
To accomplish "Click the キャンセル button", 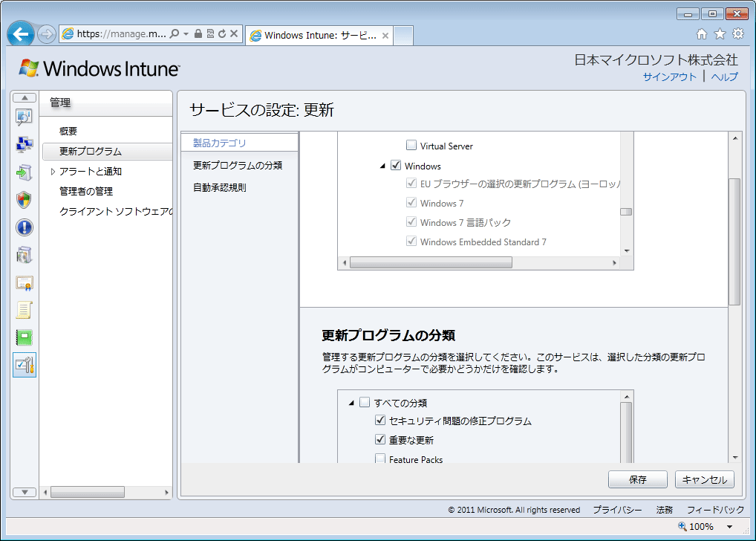I will 705,479.
